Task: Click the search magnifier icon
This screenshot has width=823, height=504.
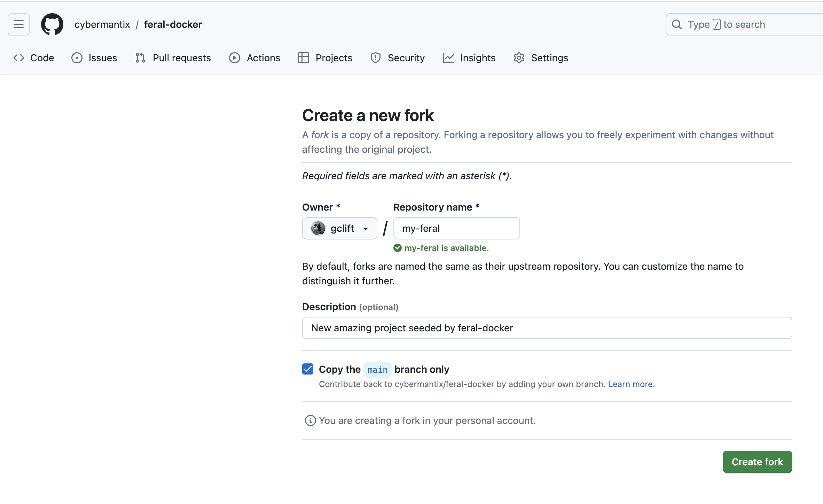Action: pos(676,24)
